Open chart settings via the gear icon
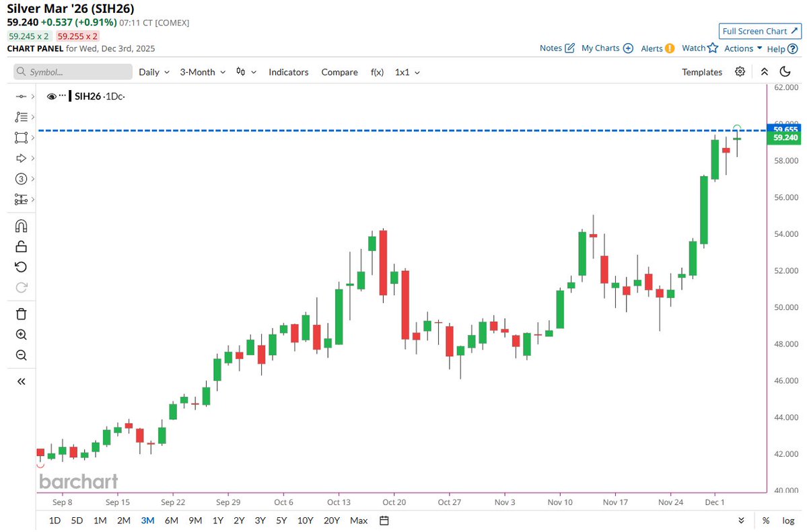The height and width of the screenshot is (532, 807). (x=740, y=71)
